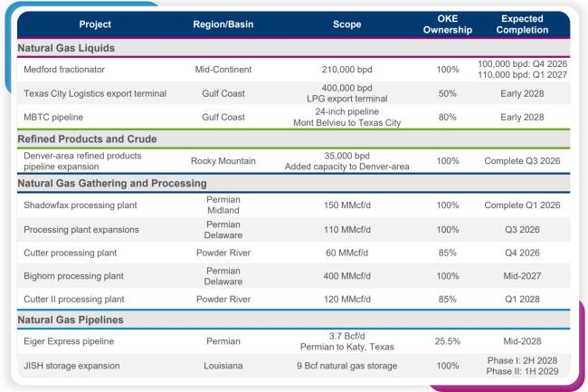This screenshot has width=588, height=392.
Task: Click the Complete Q3 2026 completion cell
Action: [x=522, y=161]
